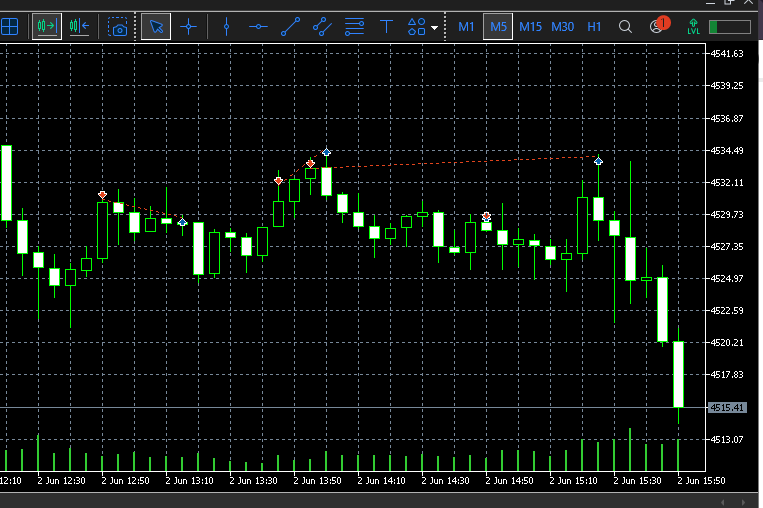Click the 4539.25 price label

pos(727,86)
